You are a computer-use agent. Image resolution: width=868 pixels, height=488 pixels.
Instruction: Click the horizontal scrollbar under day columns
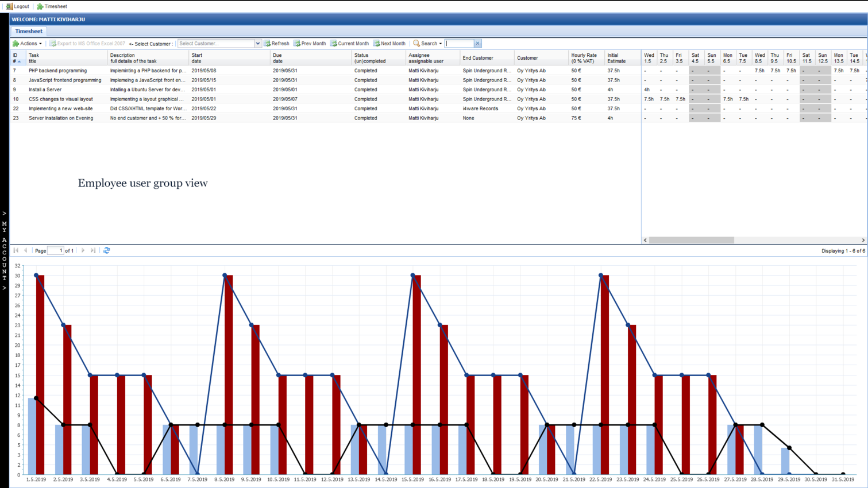(x=692, y=240)
